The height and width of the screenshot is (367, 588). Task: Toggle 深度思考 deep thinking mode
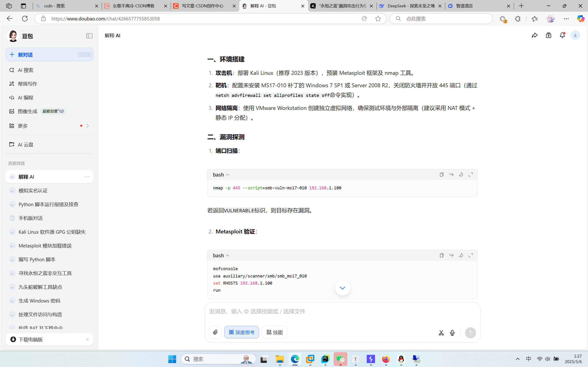click(241, 332)
